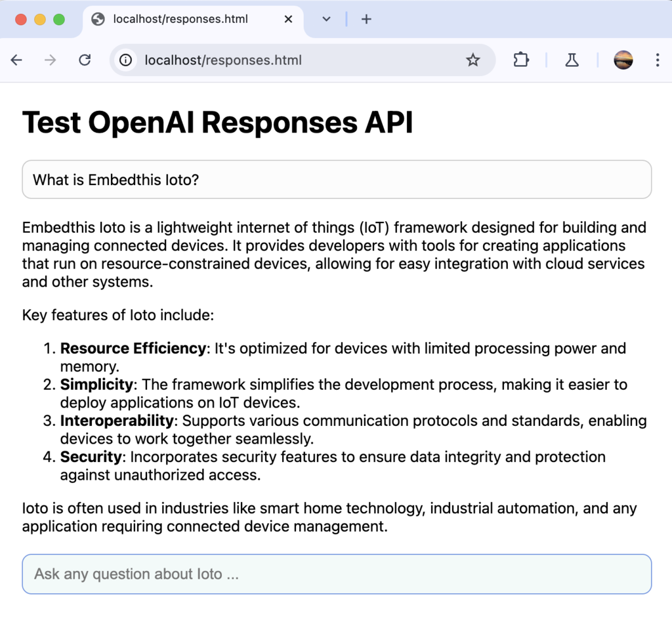Open a new tab with the plus button
Image resolution: width=672 pixels, height=630 pixels.
tap(366, 19)
